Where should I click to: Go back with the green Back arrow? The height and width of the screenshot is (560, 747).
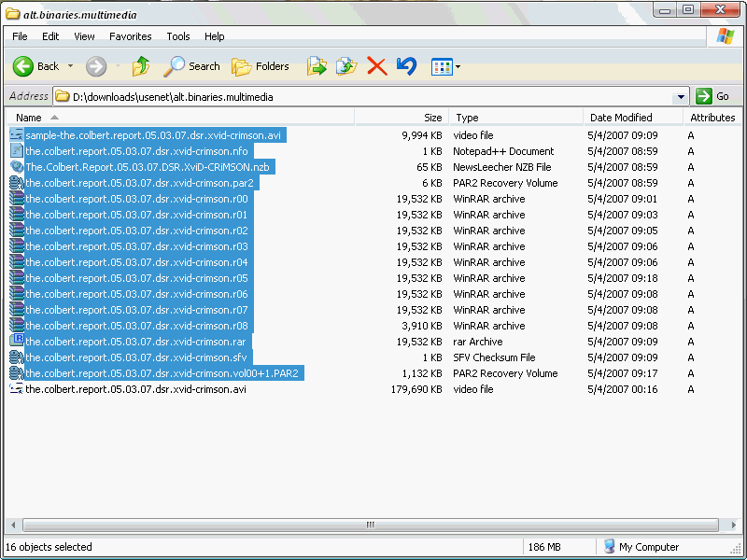pos(22,66)
